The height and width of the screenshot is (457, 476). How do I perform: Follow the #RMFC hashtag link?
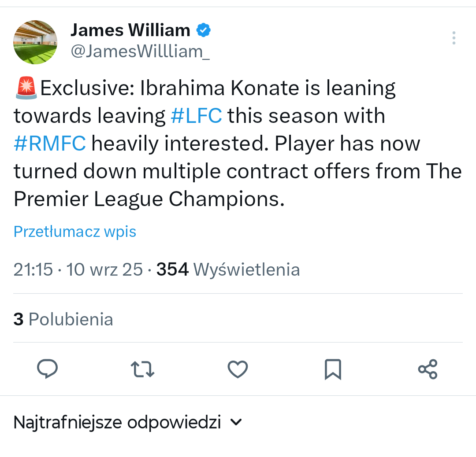coord(50,144)
